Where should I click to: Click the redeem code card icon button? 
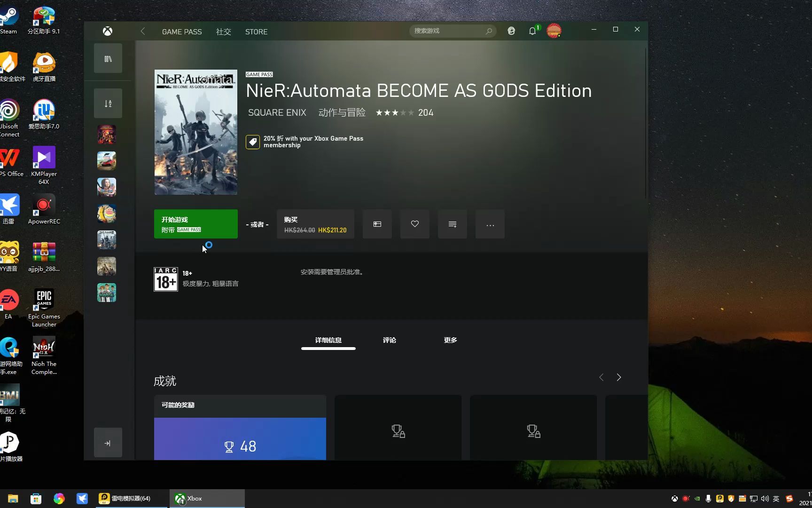377,224
